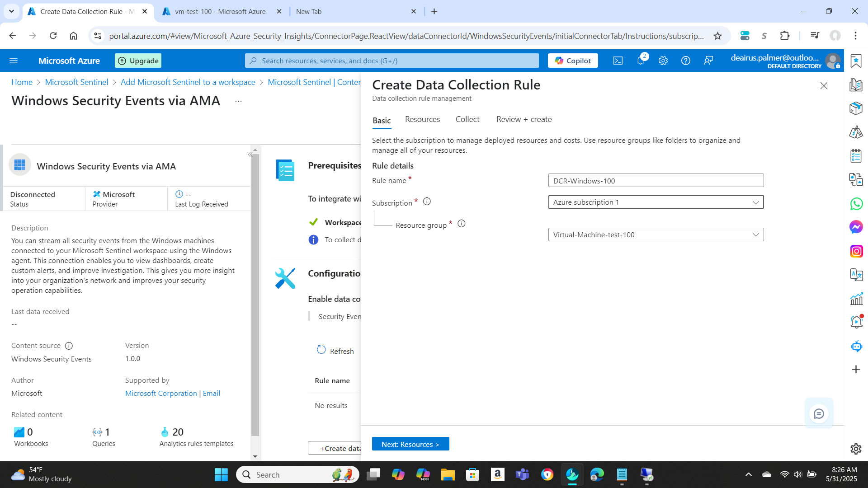The width and height of the screenshot is (868, 488).
Task: Click the Rule name input field
Action: pos(656,181)
